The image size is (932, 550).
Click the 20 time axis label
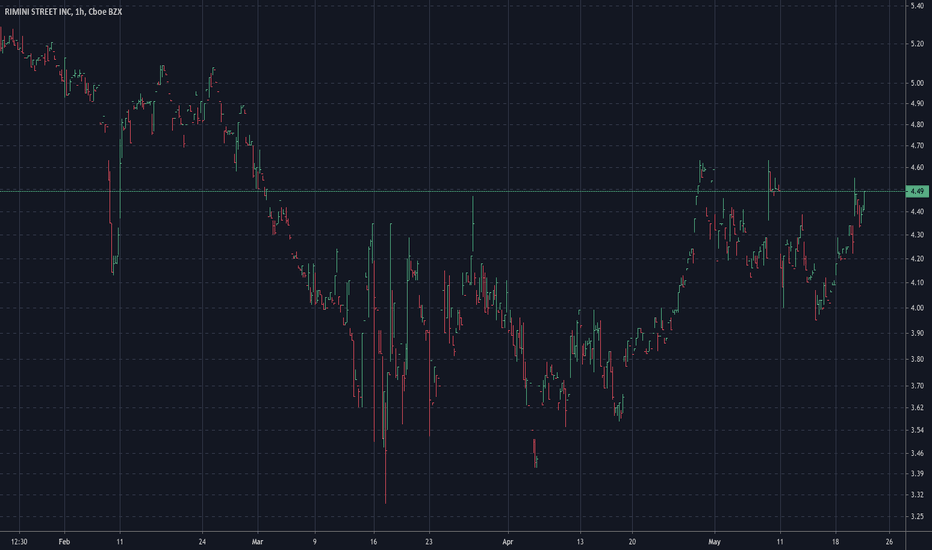(x=632, y=542)
